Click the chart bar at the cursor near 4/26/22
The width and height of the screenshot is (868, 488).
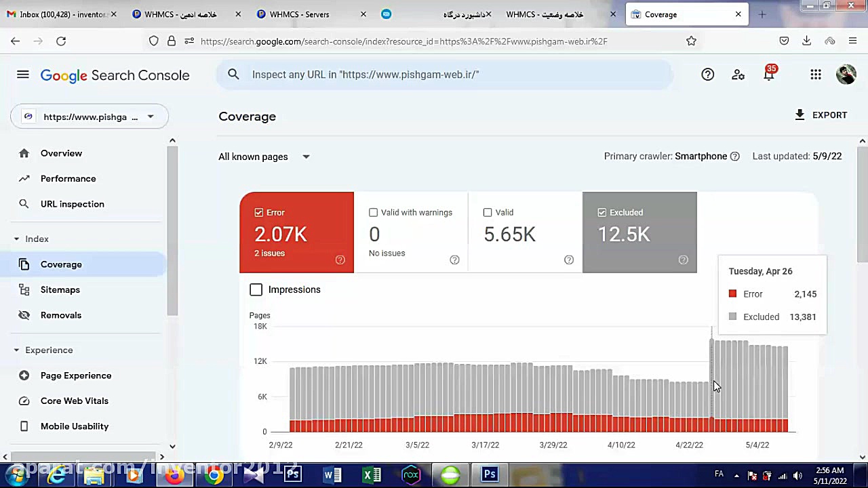pyautogui.click(x=712, y=385)
